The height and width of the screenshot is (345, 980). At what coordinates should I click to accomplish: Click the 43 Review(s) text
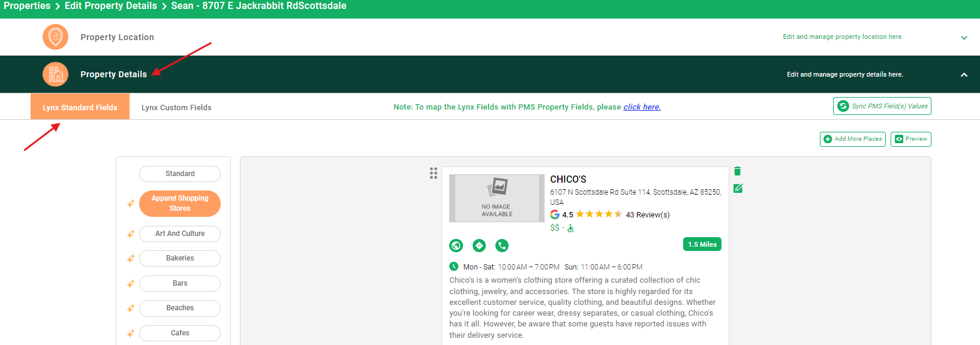[x=648, y=214]
